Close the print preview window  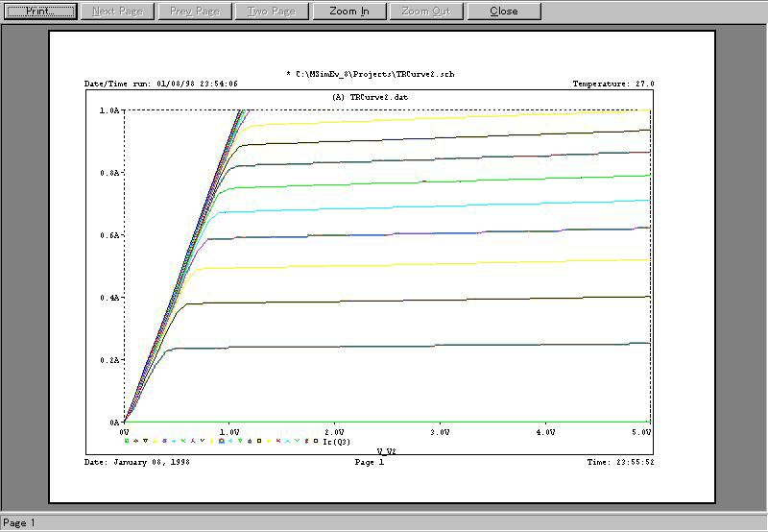[503, 12]
